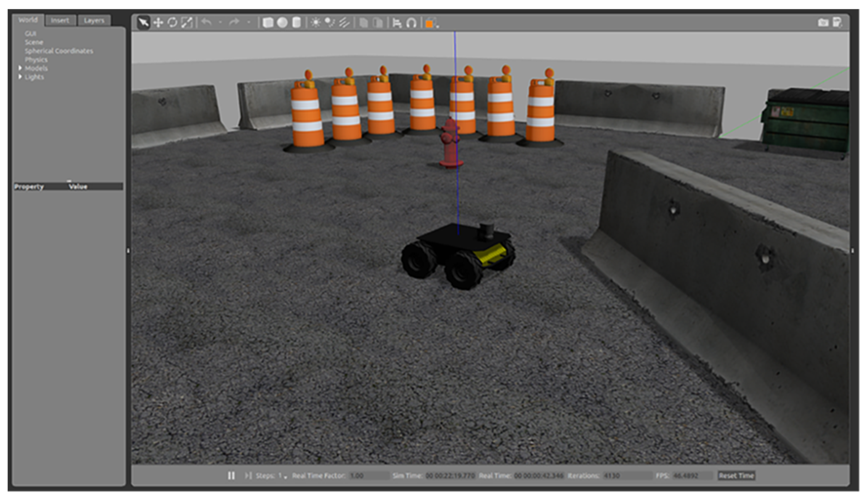
Task: Expand the Lights tree node
Action: click(x=20, y=77)
